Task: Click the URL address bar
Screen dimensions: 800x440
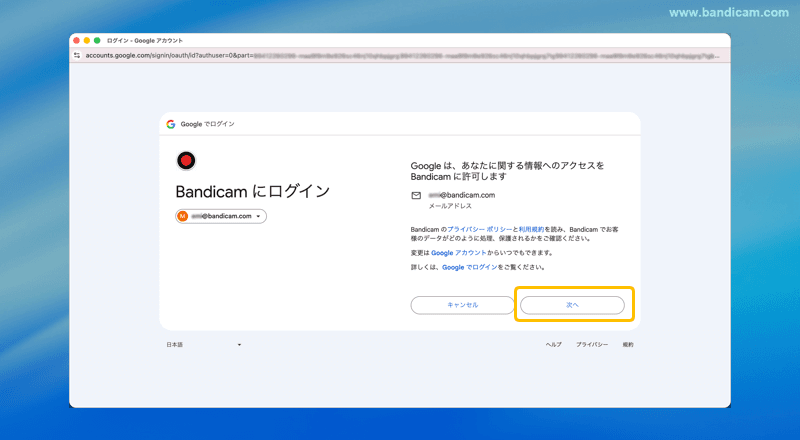Action: [402, 55]
